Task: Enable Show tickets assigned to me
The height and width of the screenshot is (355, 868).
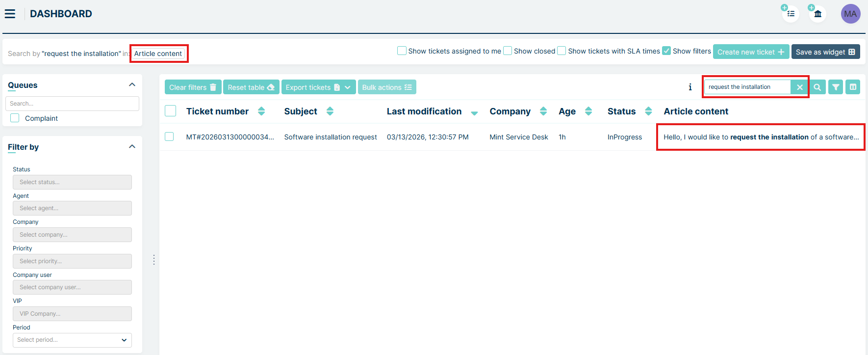Action: (402, 51)
